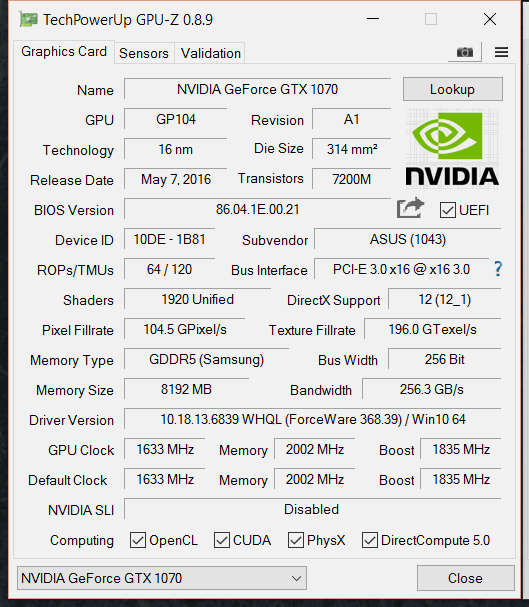The height and width of the screenshot is (607, 529).
Task: Minimize the GPU-Z window
Action: [373, 19]
